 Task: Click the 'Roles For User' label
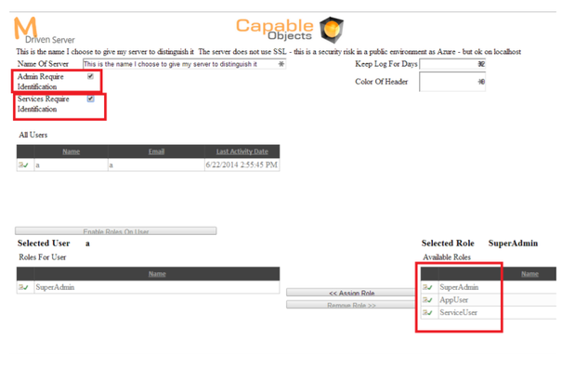(x=43, y=257)
